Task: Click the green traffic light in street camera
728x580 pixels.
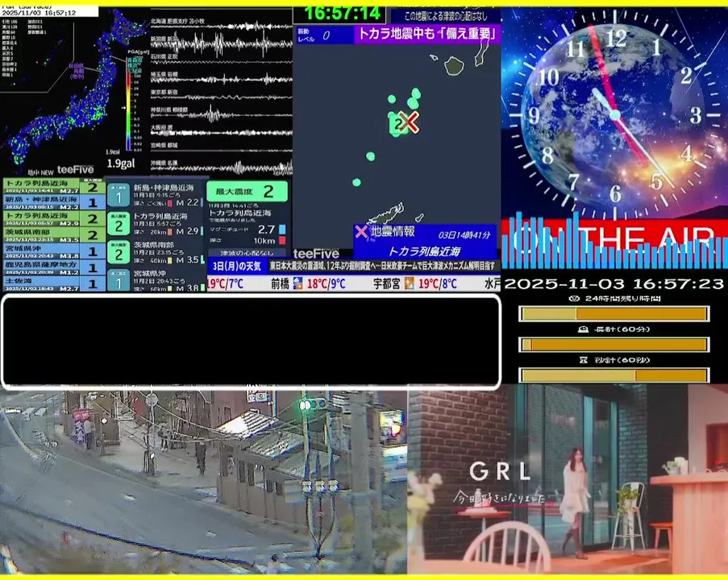Action: tap(304, 405)
